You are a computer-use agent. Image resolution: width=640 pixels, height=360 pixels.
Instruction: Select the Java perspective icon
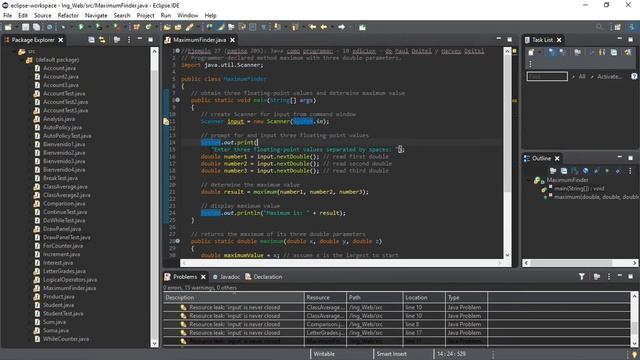pyautogui.click(x=632, y=27)
